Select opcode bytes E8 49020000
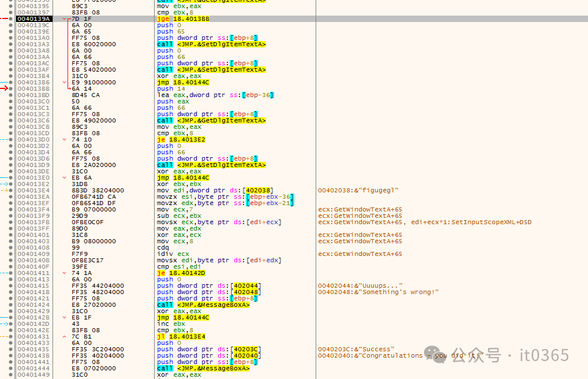Image resolution: width=588 pixels, height=379 pixels. click(93, 121)
